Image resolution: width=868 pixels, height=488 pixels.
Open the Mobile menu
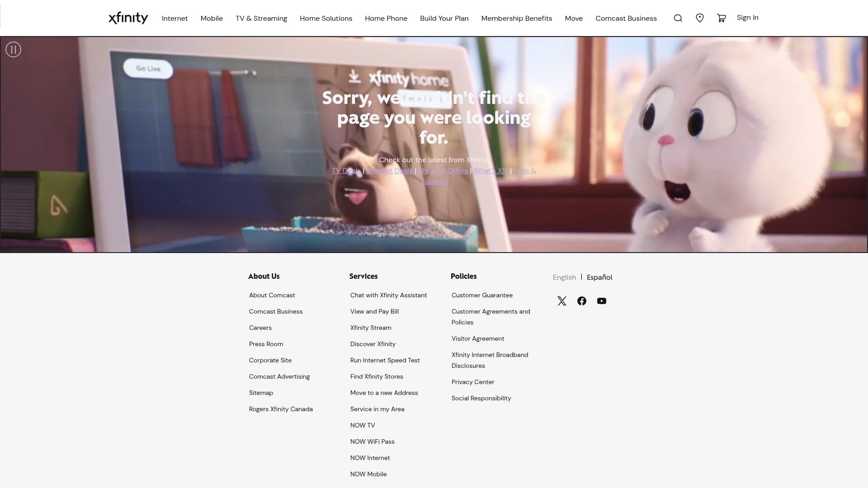(212, 19)
